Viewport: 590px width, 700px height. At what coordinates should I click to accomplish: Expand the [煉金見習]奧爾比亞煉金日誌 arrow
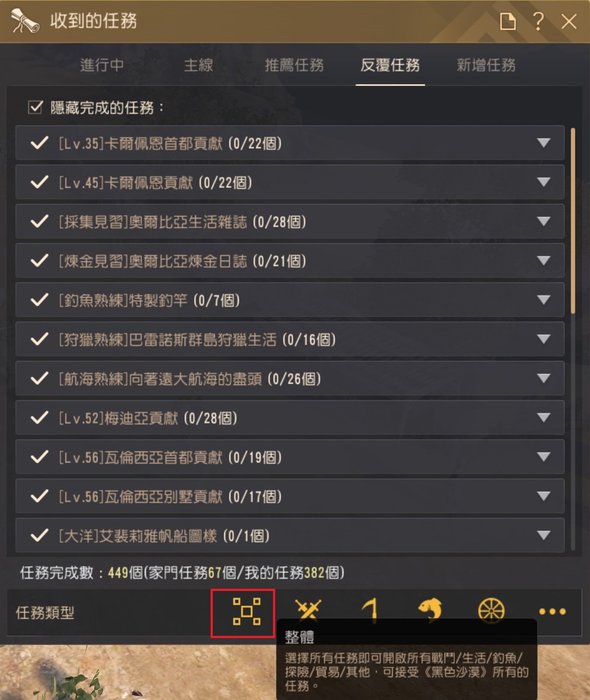point(543,260)
